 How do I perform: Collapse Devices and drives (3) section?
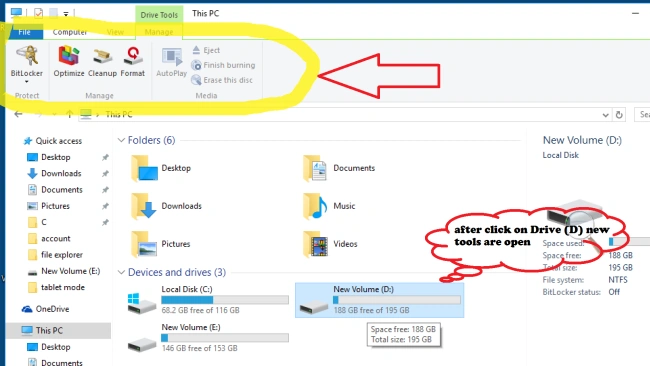(x=121, y=272)
